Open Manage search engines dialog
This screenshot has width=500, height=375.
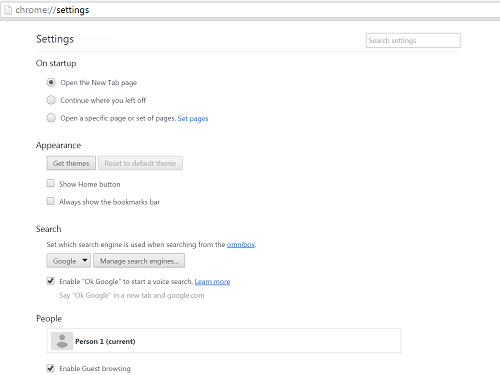(139, 261)
